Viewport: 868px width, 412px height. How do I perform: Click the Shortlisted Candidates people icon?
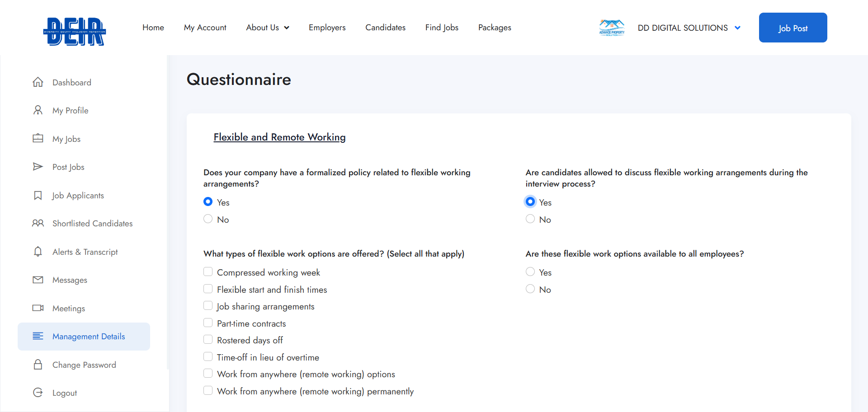tap(38, 223)
